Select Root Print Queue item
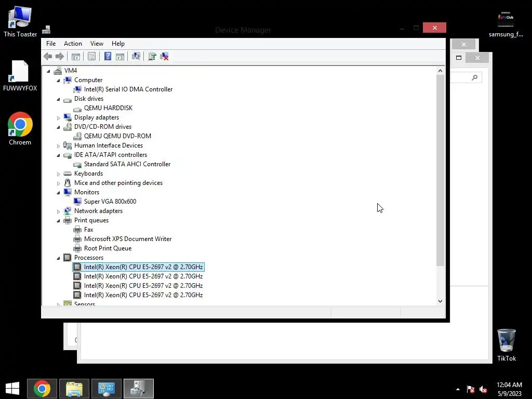Image resolution: width=532 pixels, height=399 pixels. 108,248
